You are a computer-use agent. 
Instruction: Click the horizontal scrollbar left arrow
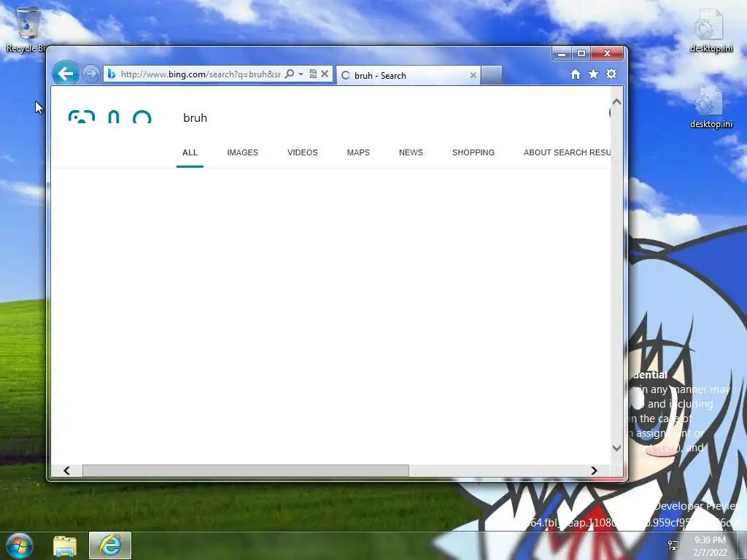tap(66, 470)
